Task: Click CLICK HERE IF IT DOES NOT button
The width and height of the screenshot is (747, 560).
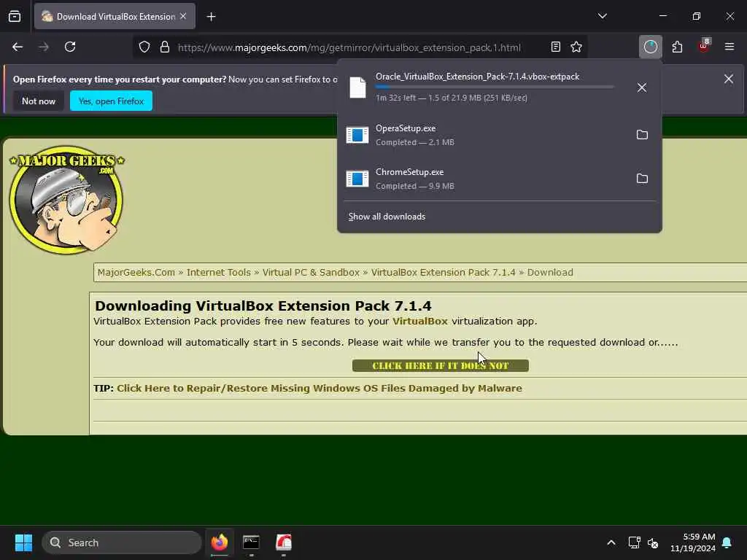Action: 440,366
